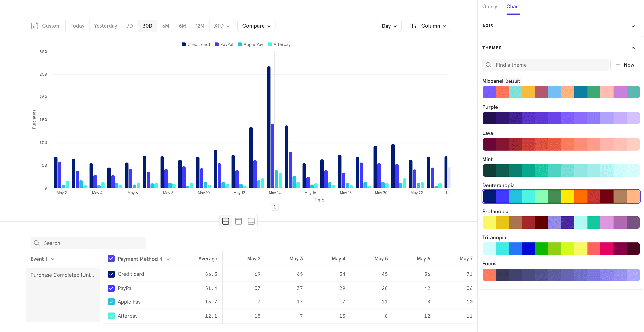
Task: Click the column chart type icon
Action: 414,26
